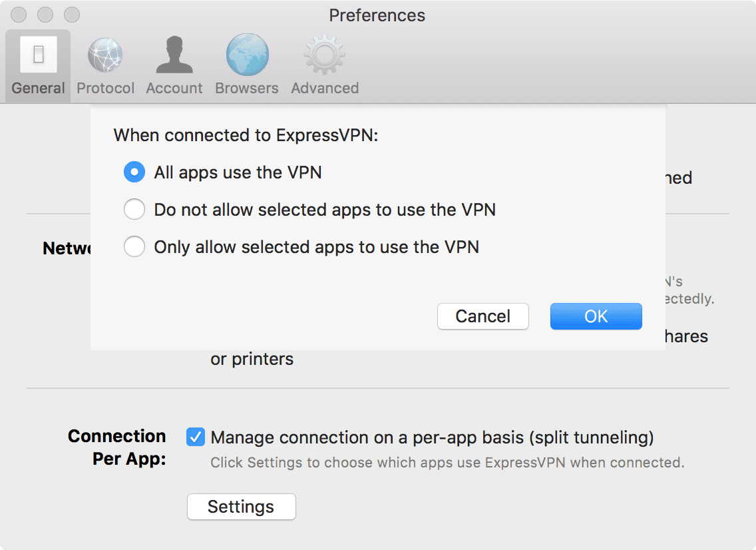Image resolution: width=756 pixels, height=550 pixels.
Task: Open the Account person silhouette icon
Action: pyautogui.click(x=174, y=55)
